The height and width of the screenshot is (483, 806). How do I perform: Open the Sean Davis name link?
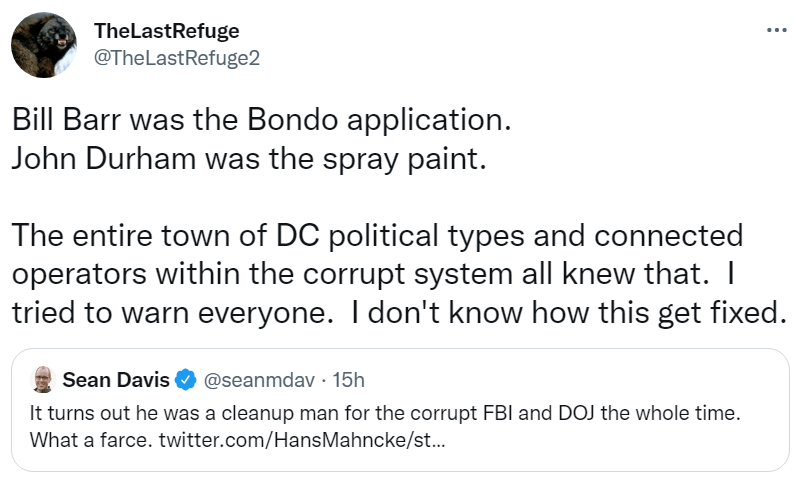(x=115, y=380)
